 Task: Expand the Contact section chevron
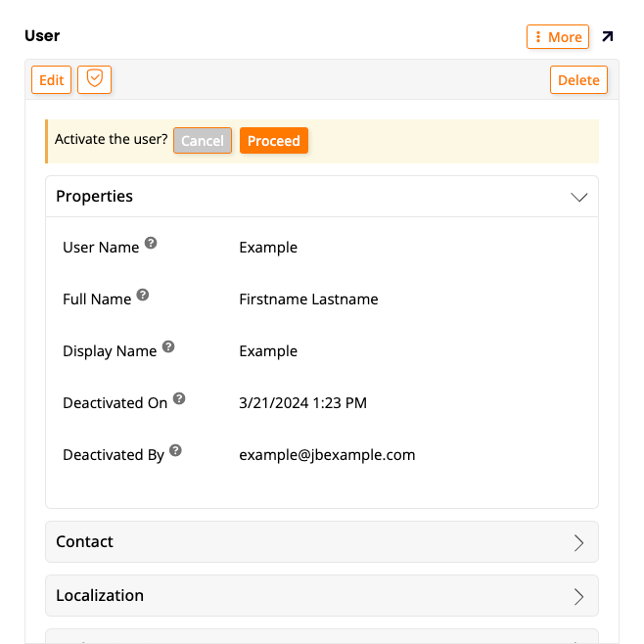[578, 542]
